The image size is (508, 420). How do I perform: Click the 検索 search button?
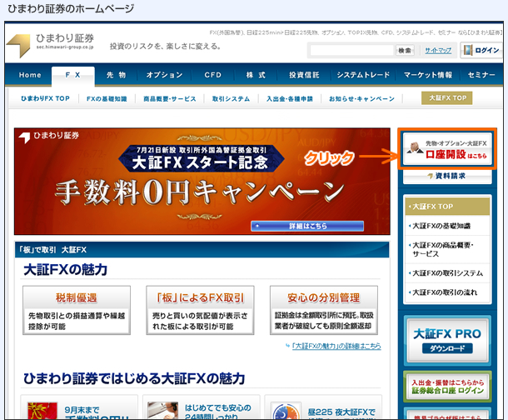[405, 50]
